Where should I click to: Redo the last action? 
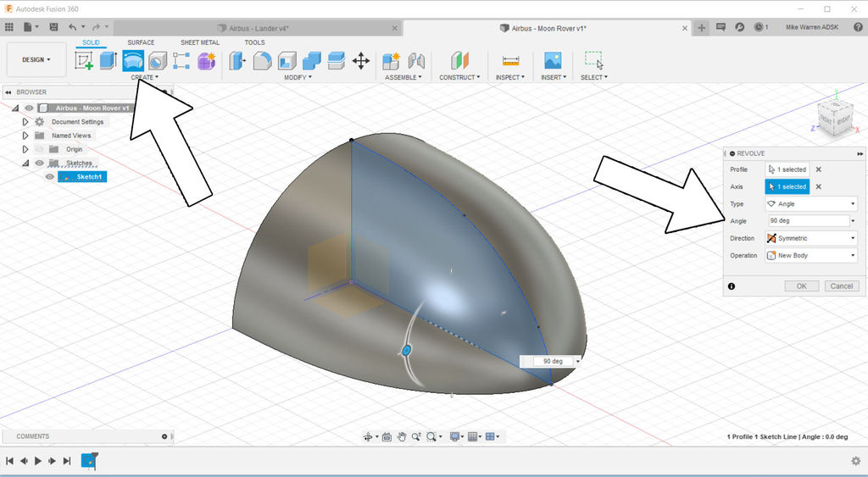point(97,26)
